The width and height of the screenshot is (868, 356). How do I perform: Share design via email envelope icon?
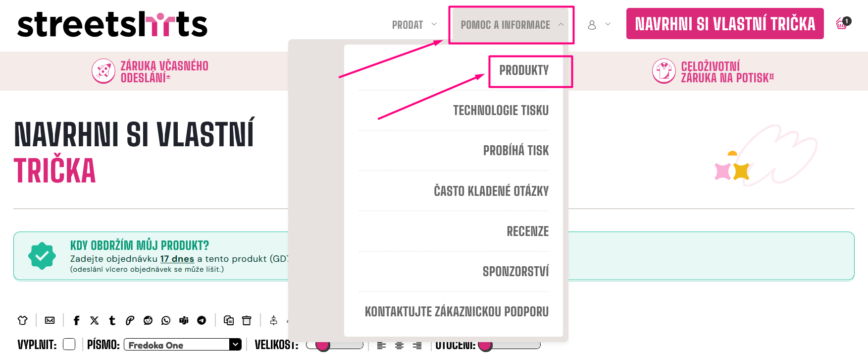50,320
